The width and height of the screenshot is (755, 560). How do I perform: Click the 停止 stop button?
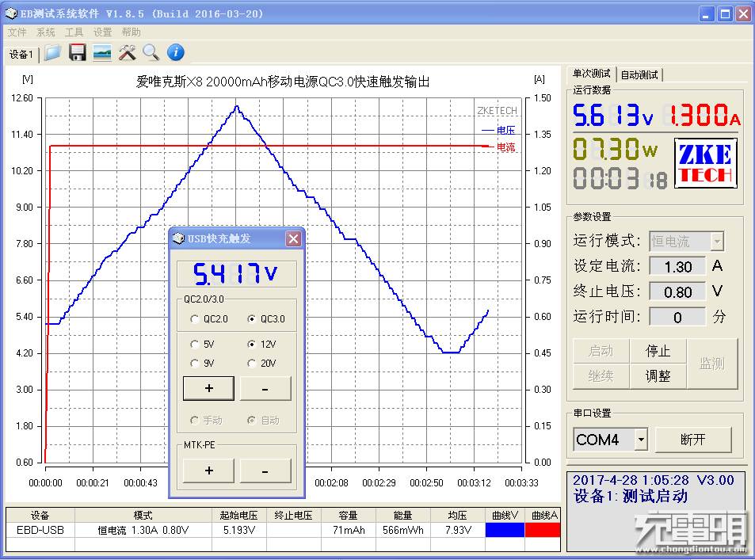[658, 351]
